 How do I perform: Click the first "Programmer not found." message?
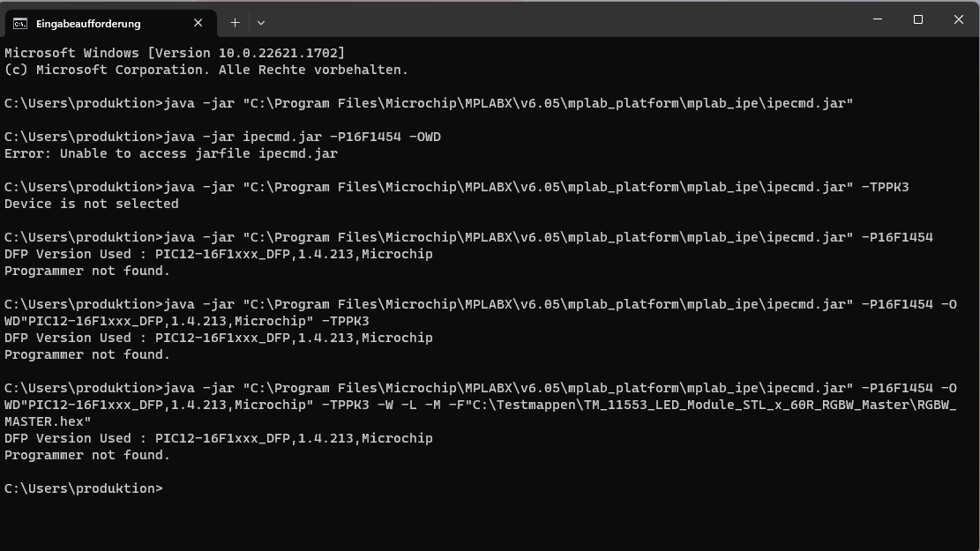86,271
